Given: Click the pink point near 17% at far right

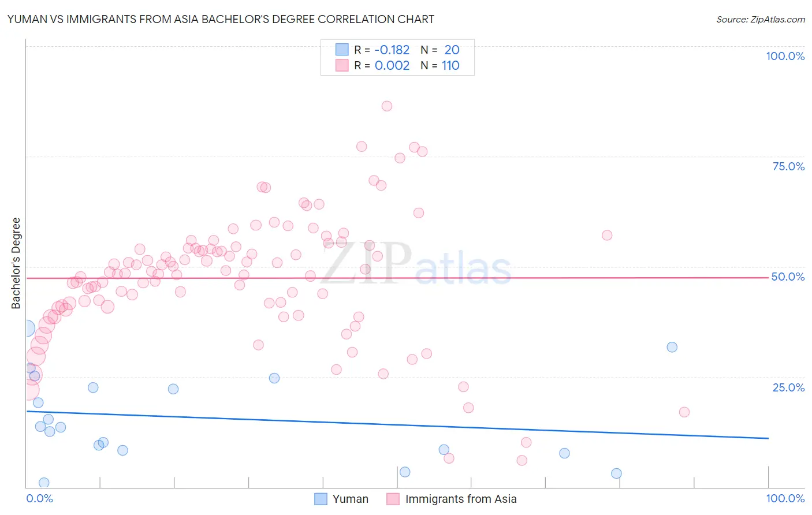Looking at the screenshot, I should pos(684,412).
